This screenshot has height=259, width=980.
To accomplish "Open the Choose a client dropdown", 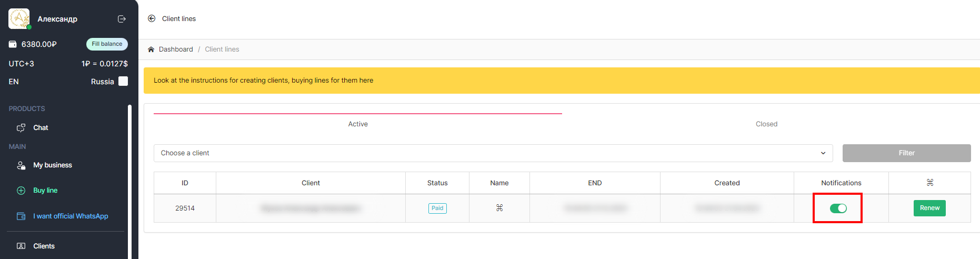I will point(493,153).
